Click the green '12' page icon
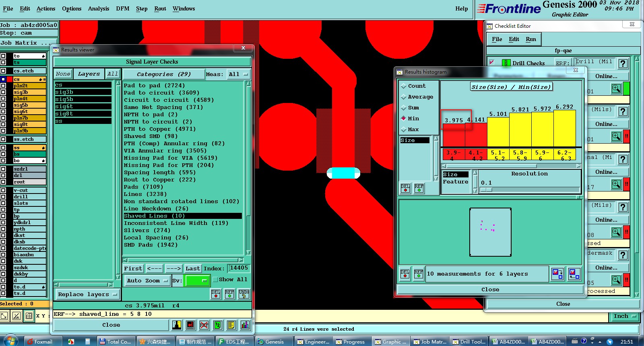 pyautogui.click(x=217, y=325)
